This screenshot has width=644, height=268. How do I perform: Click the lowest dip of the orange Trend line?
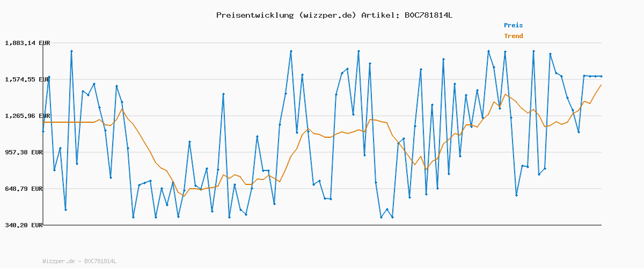tap(184, 196)
